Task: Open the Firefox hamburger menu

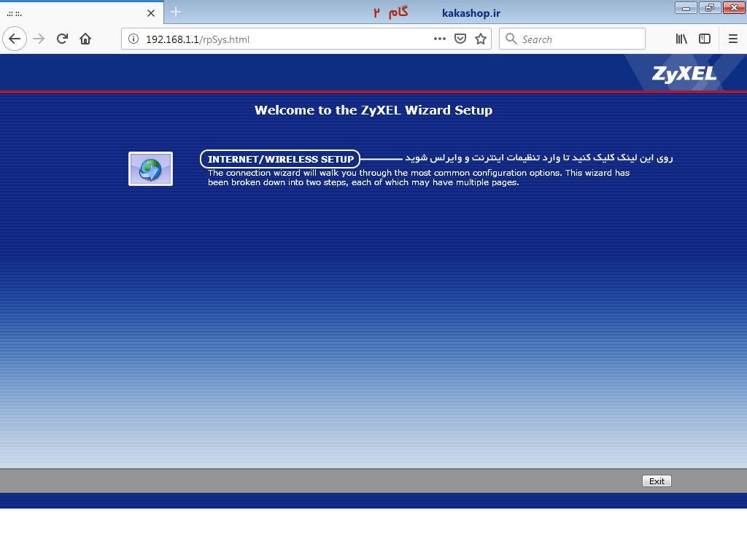Action: [733, 39]
